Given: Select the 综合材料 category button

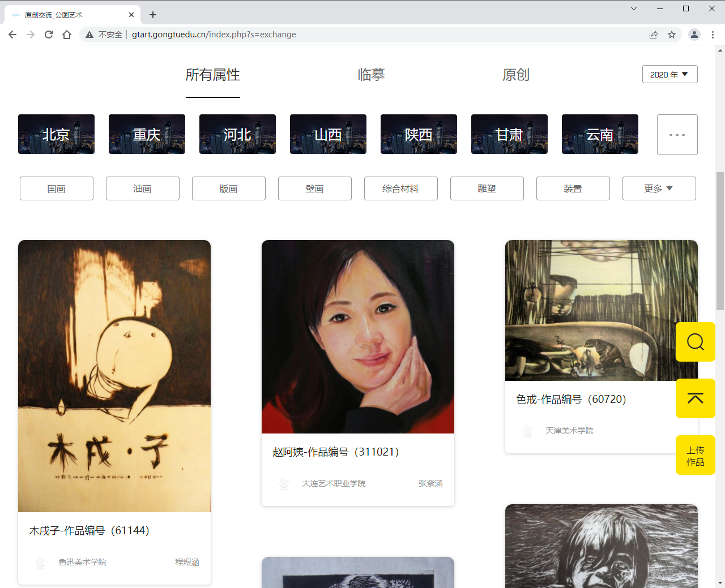Looking at the screenshot, I should point(401,188).
